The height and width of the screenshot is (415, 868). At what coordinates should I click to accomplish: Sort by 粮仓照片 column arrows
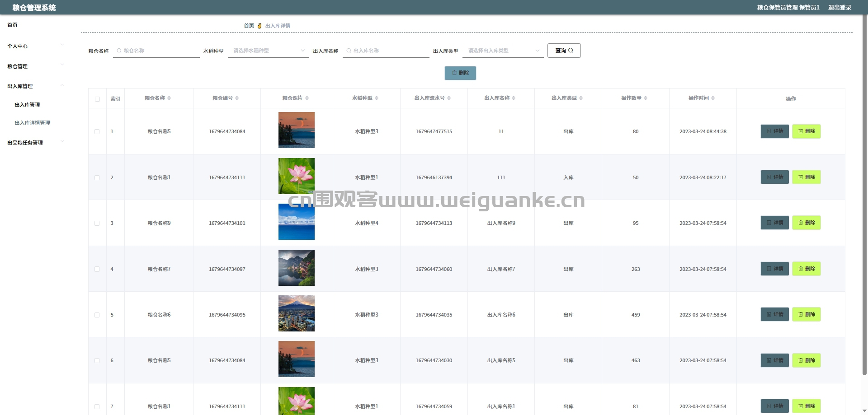(x=307, y=98)
